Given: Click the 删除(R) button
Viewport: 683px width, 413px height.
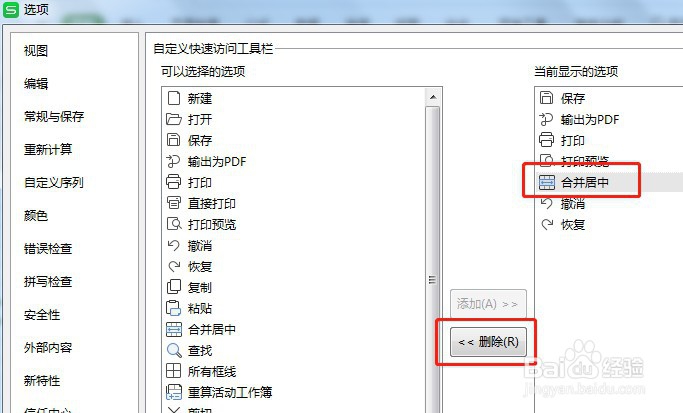Looking at the screenshot, I should click(488, 342).
